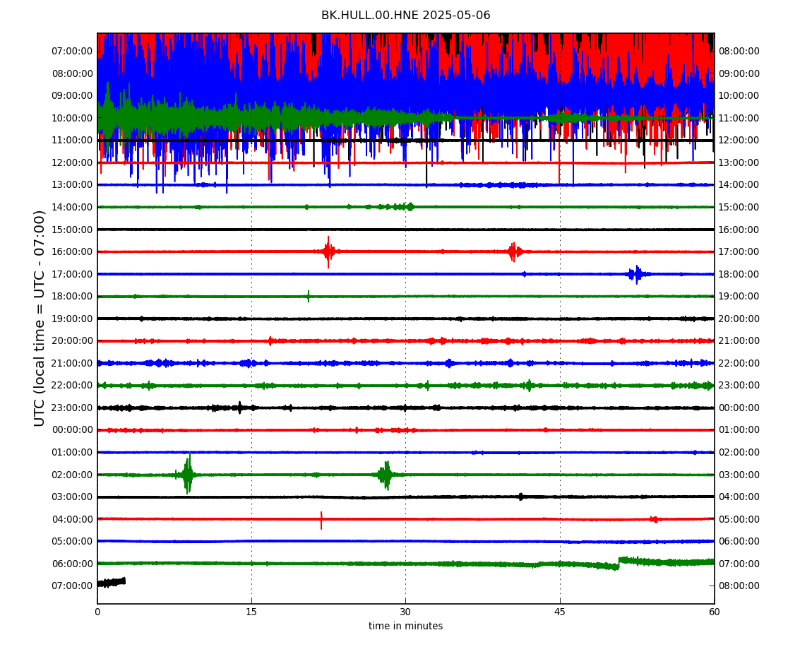
Task: Click the local-time axis 07:00:00 label
Action: coord(739,564)
